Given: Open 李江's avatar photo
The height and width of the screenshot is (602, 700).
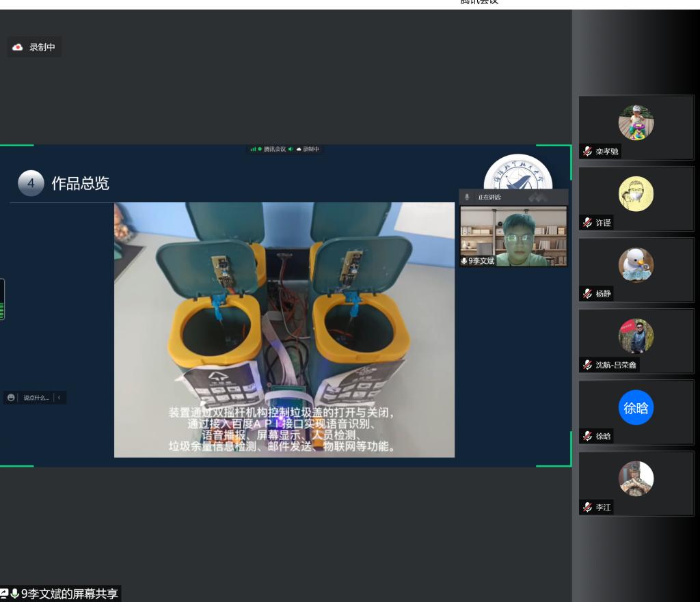Looking at the screenshot, I should pyautogui.click(x=636, y=478).
